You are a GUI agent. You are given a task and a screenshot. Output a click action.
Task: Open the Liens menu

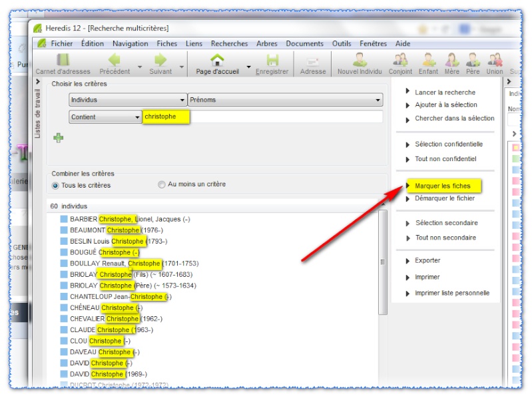(194, 43)
